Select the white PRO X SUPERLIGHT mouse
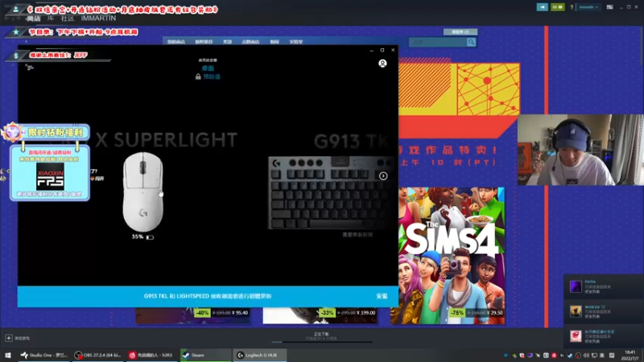Screen dimensions: 644x362 pos(143,191)
